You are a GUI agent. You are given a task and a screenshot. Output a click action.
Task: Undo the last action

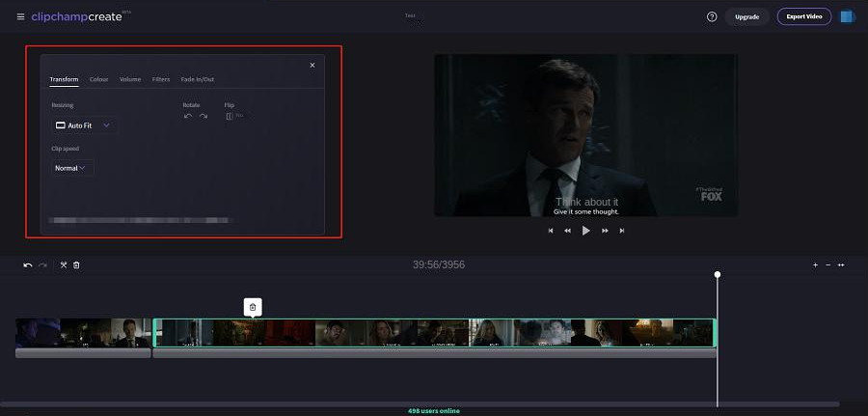click(28, 264)
